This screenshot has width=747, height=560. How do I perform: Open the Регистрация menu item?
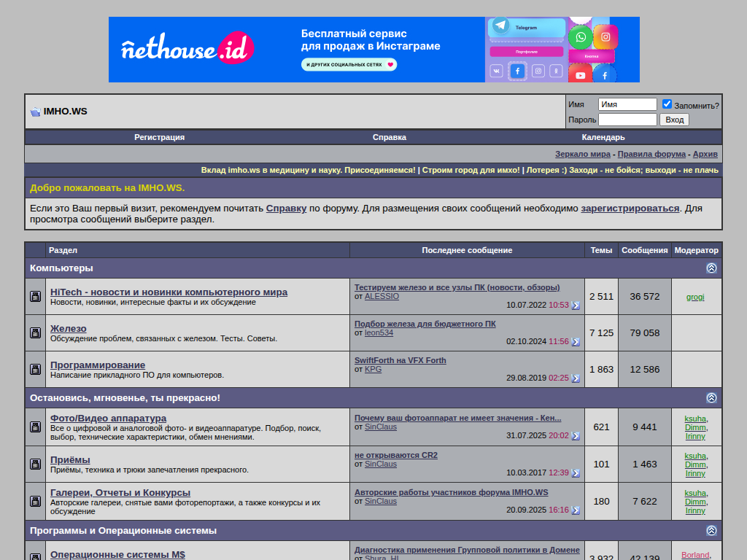point(159,137)
